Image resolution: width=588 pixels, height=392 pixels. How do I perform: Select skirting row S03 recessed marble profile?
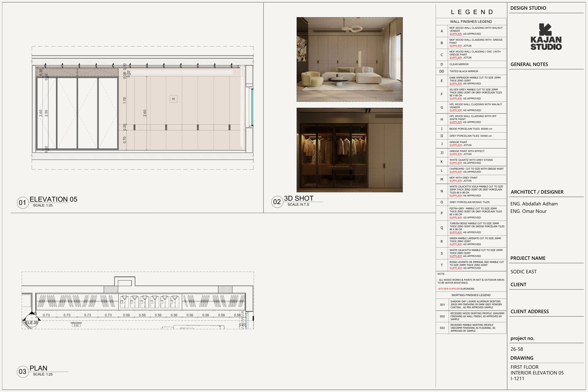click(x=471, y=328)
